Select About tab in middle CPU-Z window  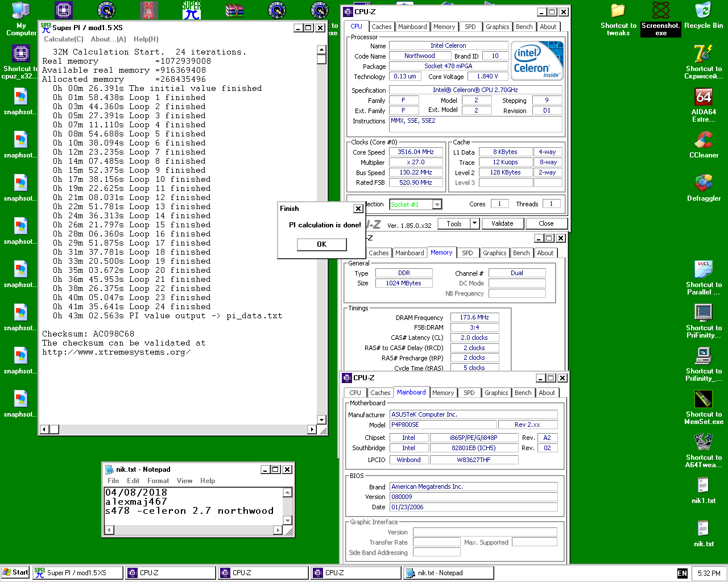[x=545, y=253]
